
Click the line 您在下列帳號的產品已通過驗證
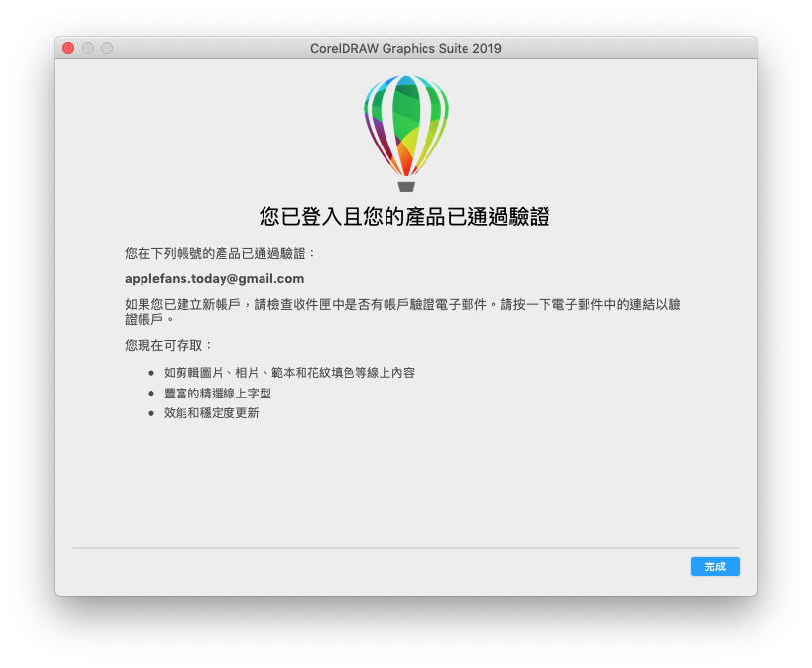pos(220,253)
